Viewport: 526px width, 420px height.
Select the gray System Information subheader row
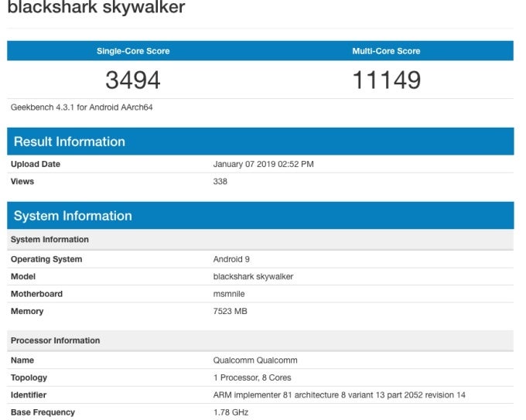tap(261, 240)
